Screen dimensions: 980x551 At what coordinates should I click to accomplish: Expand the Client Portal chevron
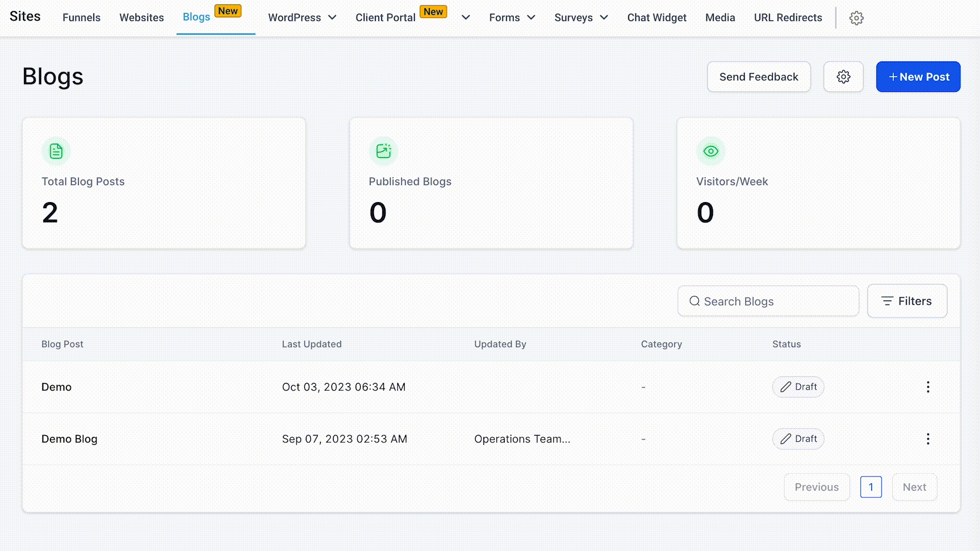pos(465,17)
